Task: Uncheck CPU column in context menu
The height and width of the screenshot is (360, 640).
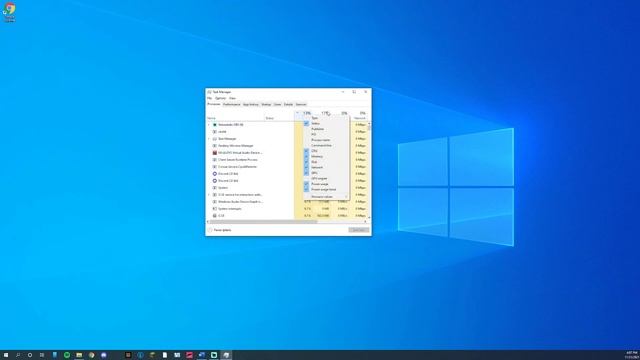Action: (x=327, y=151)
